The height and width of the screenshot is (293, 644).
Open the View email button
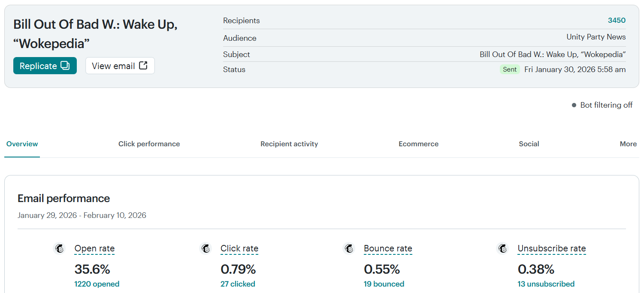(120, 66)
